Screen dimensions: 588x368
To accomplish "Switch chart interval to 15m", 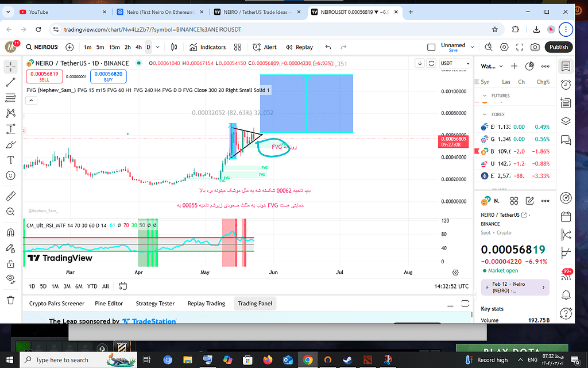I will pos(114,47).
